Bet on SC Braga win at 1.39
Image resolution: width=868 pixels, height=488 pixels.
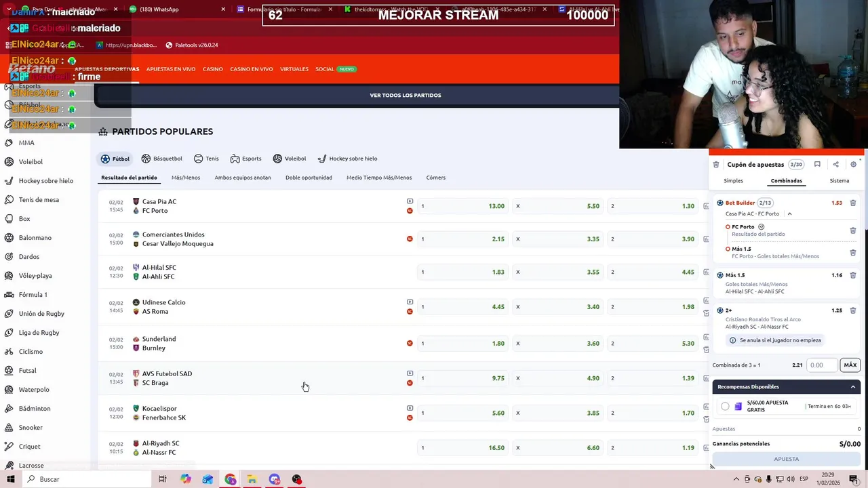(x=652, y=378)
